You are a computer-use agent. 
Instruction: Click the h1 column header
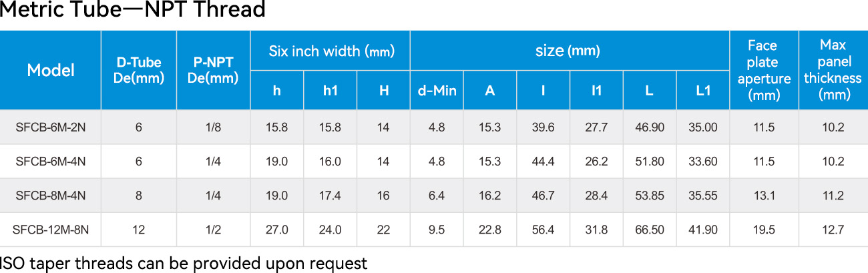tap(331, 90)
